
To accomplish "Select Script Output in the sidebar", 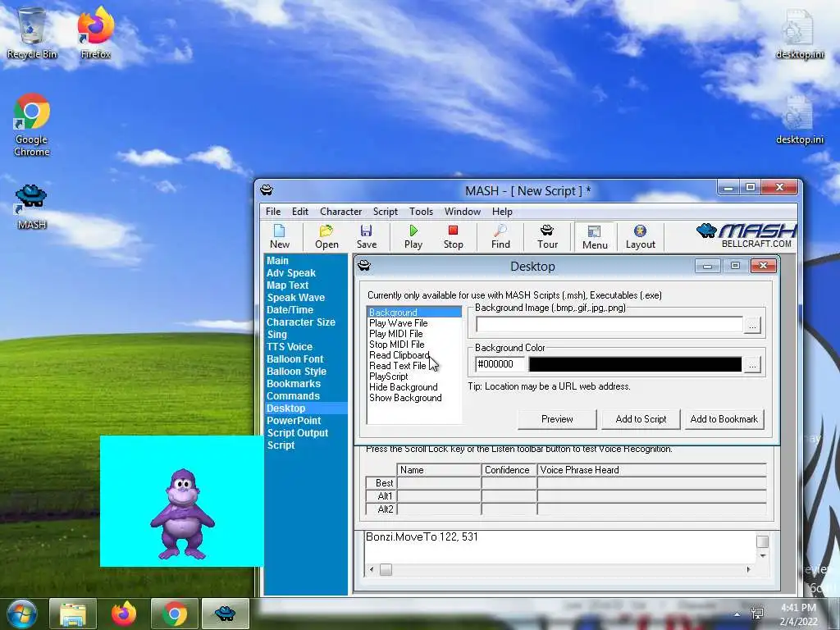I will point(297,433).
